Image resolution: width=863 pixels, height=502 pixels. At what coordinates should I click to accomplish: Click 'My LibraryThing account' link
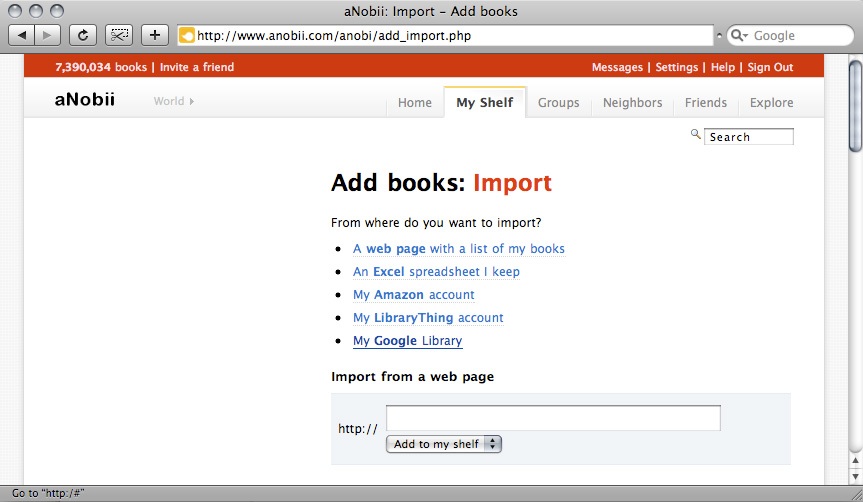click(x=428, y=318)
